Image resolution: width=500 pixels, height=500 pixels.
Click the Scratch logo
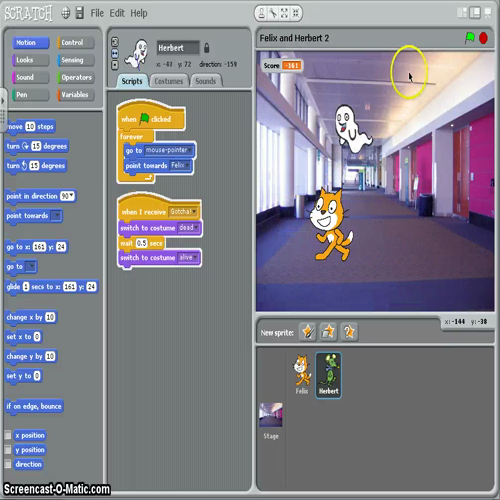(28, 13)
